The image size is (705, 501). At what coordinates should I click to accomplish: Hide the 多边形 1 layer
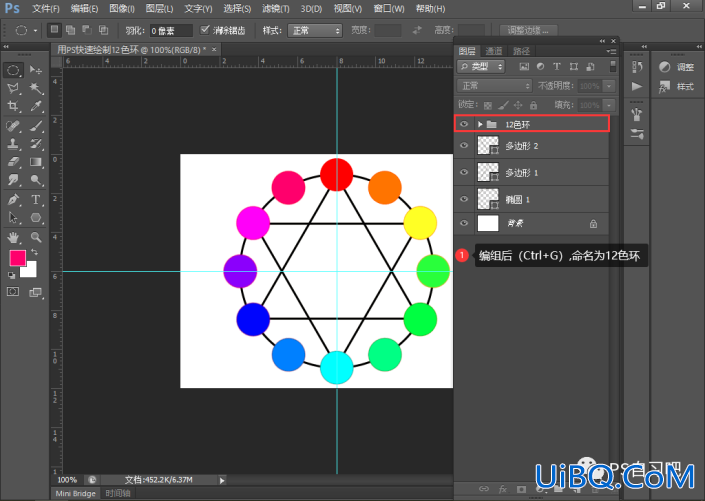point(464,172)
